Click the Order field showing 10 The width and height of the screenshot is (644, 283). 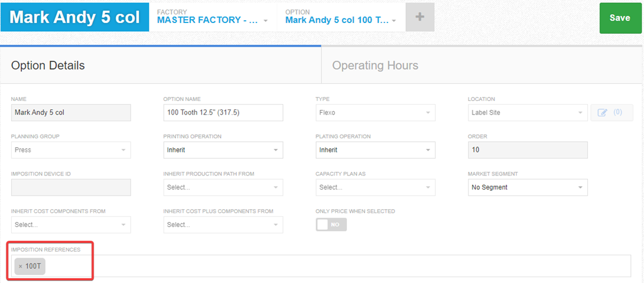pos(528,150)
